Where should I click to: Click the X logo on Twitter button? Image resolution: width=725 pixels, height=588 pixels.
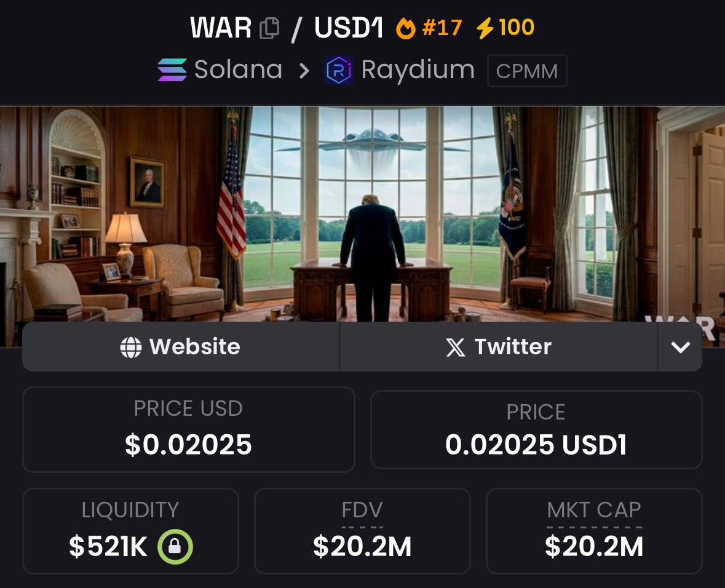[x=456, y=347]
